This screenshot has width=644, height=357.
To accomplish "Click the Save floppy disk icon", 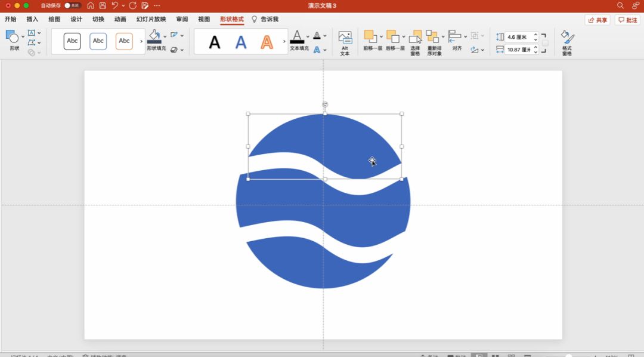I will tap(103, 5).
